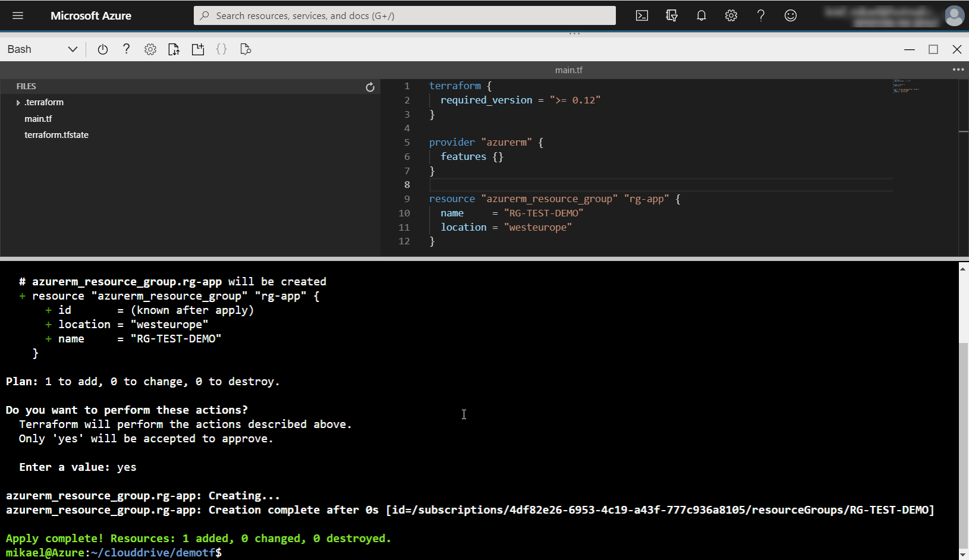Image resolution: width=969 pixels, height=560 pixels.
Task: Click the Microsoft Azure home link
Action: tap(91, 16)
